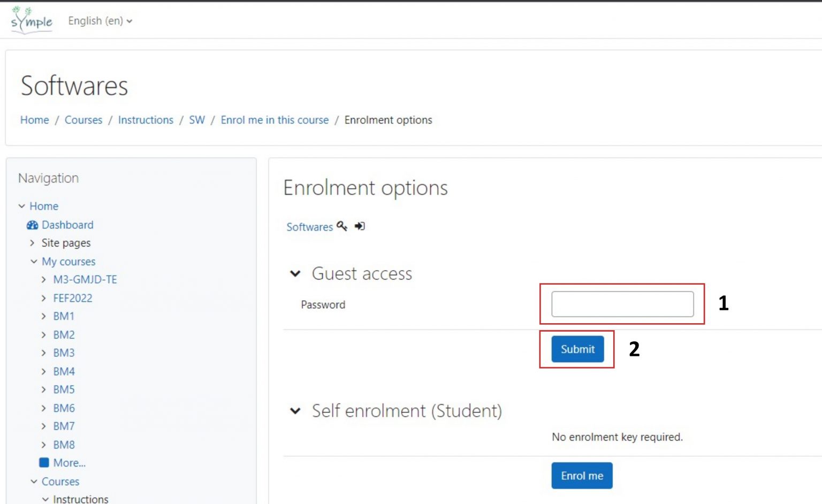Screen dimensions: 822x504
Task: Open Courses breadcrumb link
Action: point(83,120)
